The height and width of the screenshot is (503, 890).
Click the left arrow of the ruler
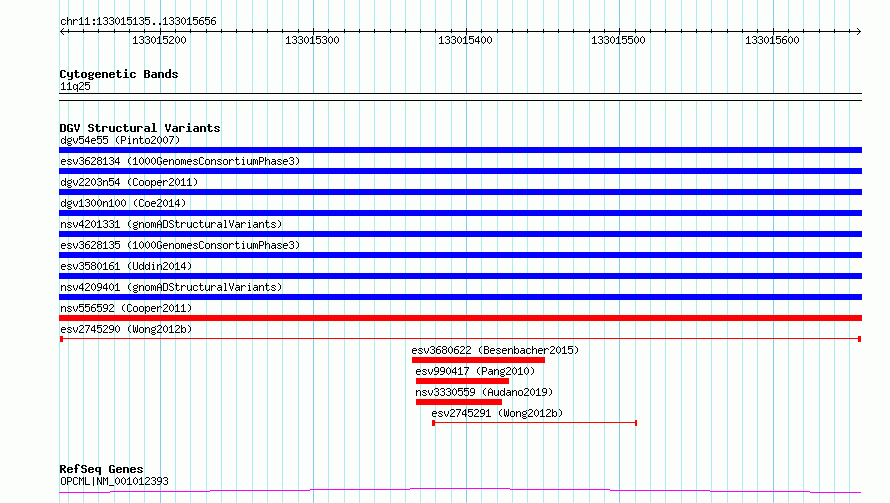63,32
